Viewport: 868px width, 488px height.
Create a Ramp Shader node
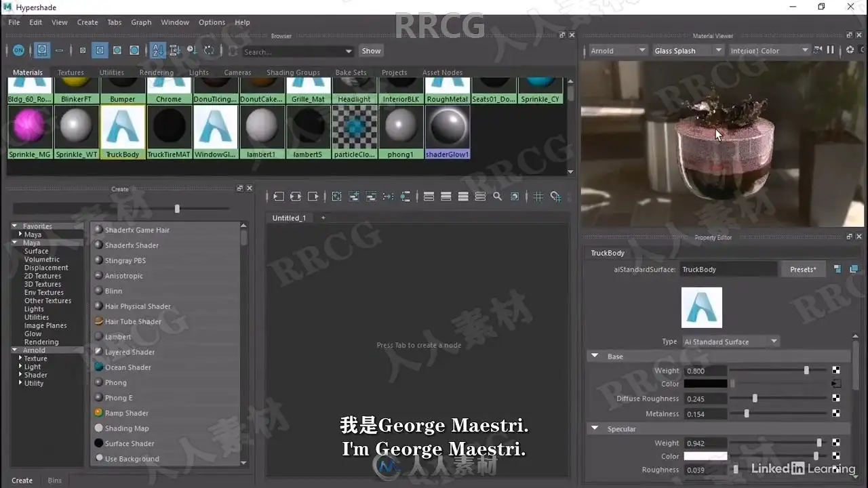(x=126, y=413)
